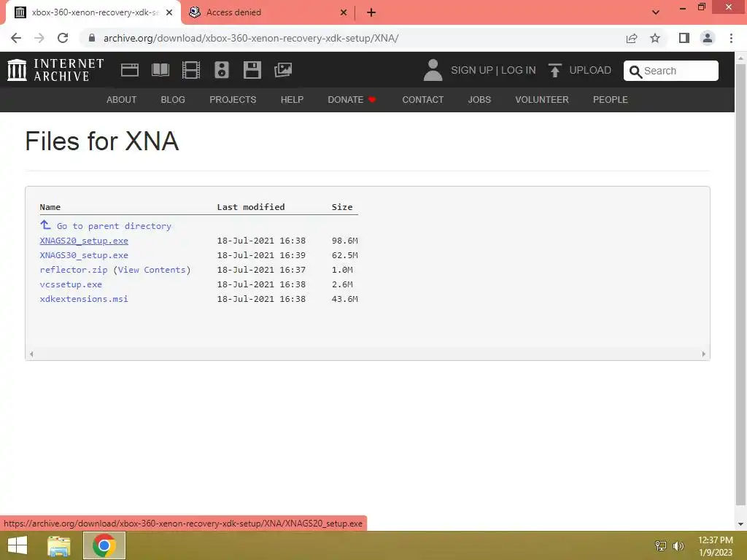747x560 pixels.
Task: Download XNAGS30_setup.exe
Action: tap(84, 255)
